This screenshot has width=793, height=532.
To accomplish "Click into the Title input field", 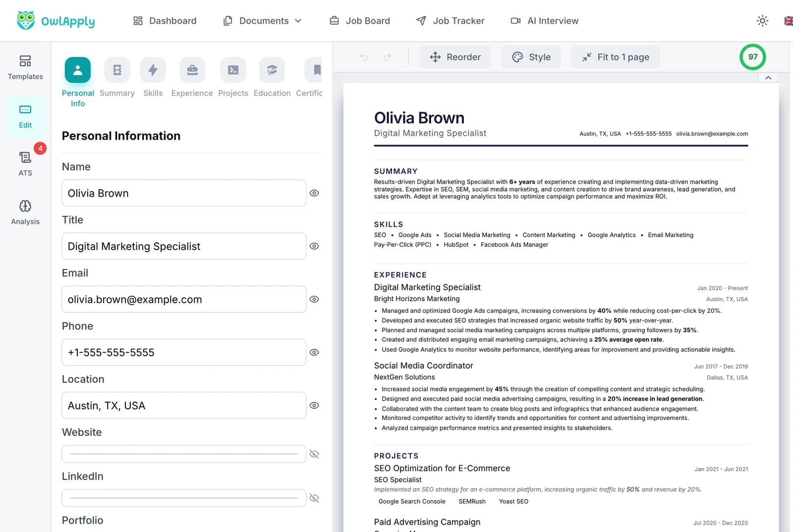I will 184,246.
